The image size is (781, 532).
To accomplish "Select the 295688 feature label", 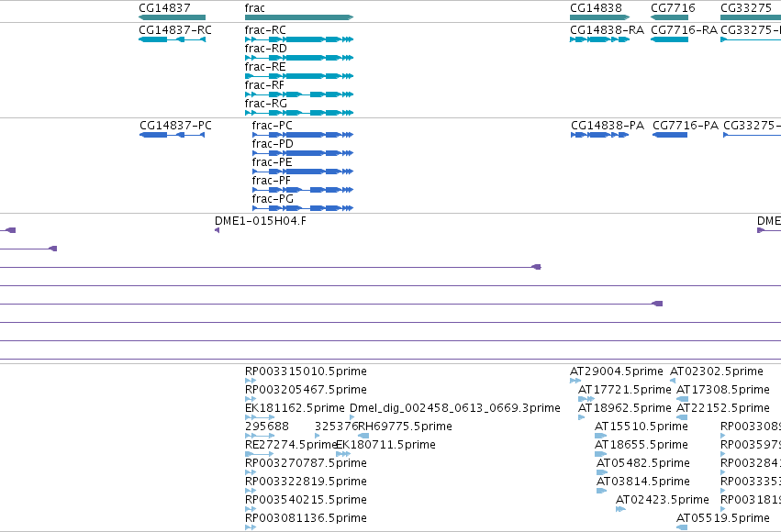I will [266, 427].
